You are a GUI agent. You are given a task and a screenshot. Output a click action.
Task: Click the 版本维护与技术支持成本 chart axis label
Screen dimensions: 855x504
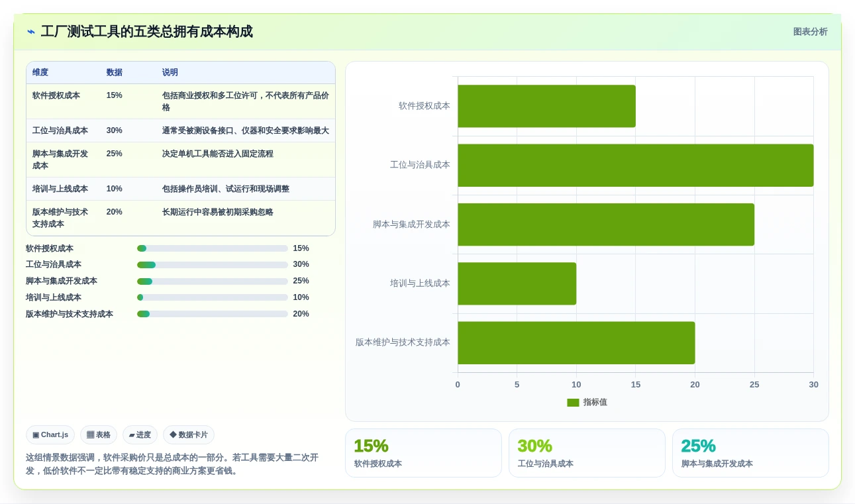coord(403,342)
